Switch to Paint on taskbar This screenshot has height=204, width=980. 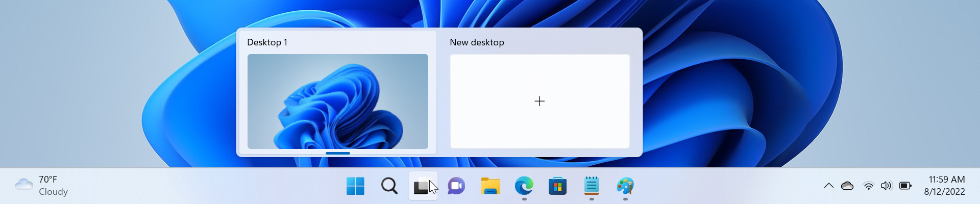click(x=625, y=186)
